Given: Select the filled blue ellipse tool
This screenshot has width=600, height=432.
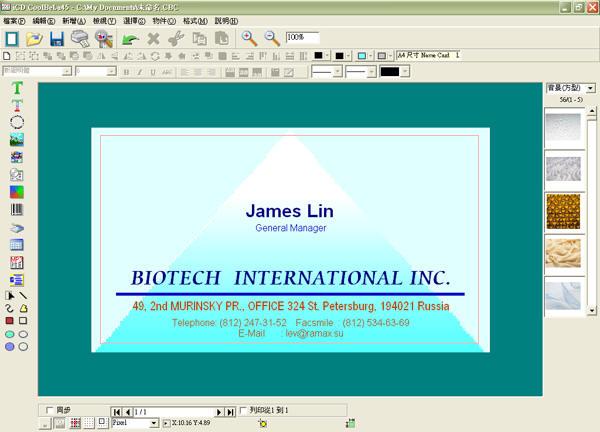Looking at the screenshot, I should [10, 347].
